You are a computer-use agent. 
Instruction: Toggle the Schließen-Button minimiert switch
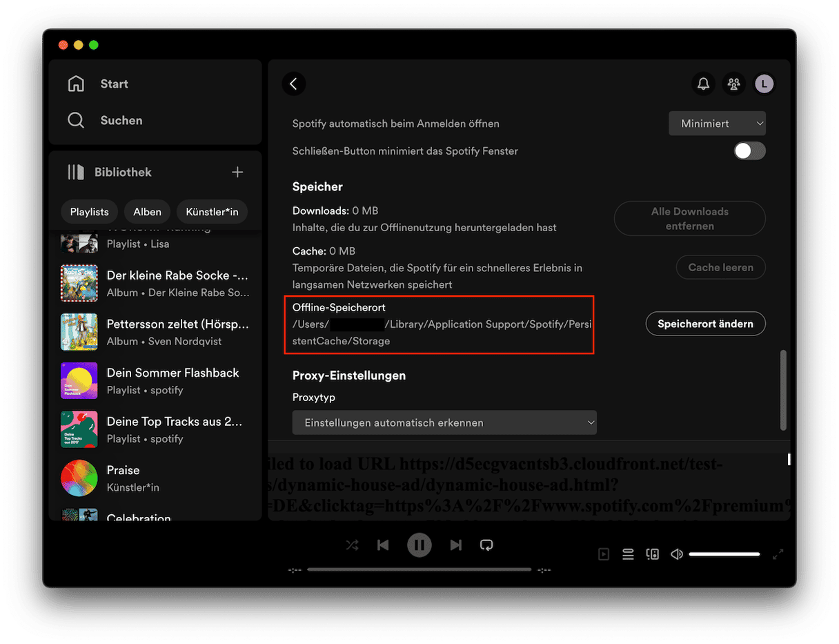pyautogui.click(x=750, y=150)
